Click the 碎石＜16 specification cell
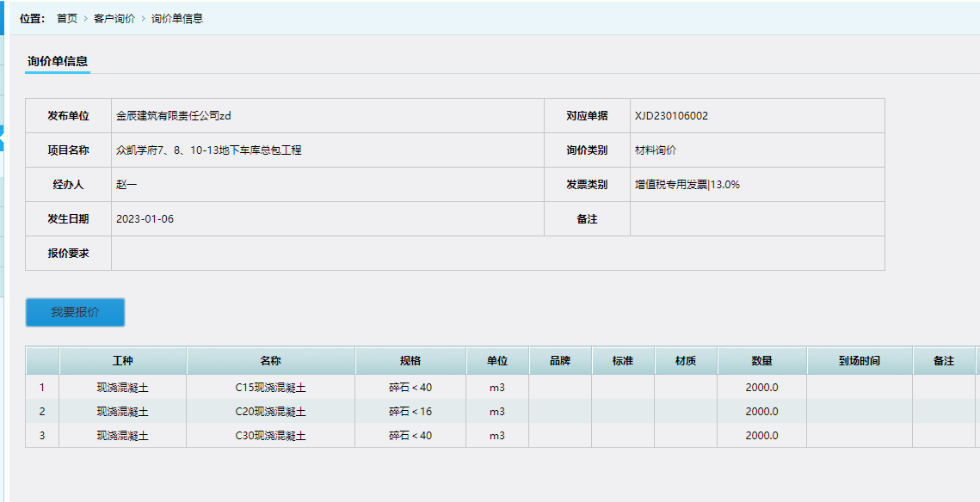 [410, 412]
